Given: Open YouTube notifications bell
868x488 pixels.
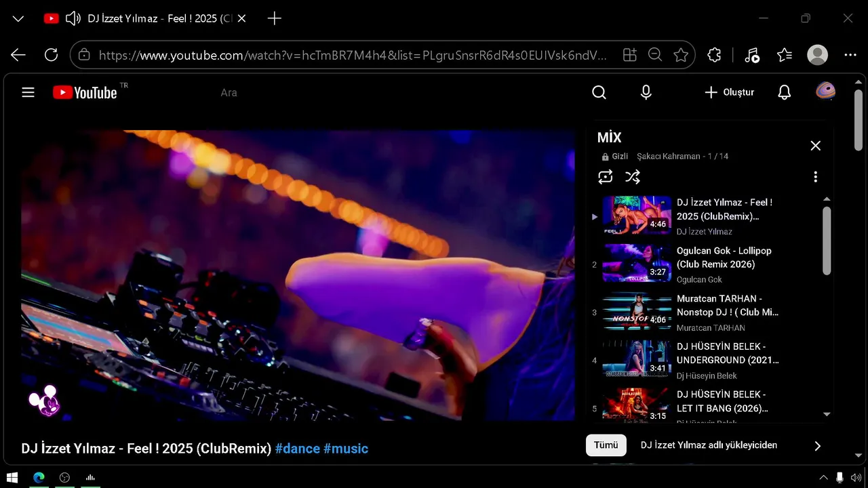Looking at the screenshot, I should coord(785,92).
